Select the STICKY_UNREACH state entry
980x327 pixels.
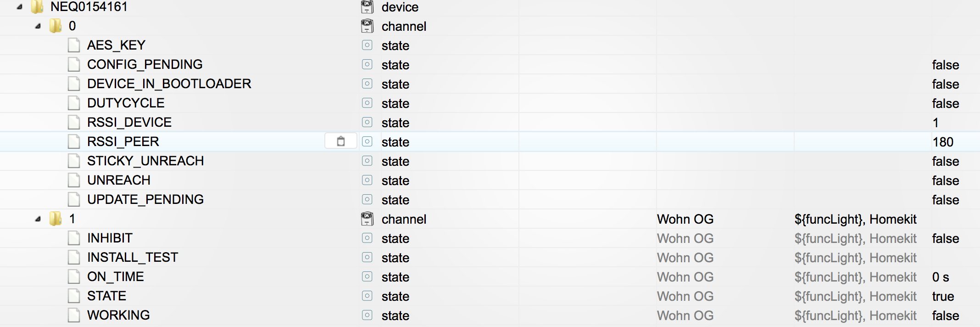(x=145, y=161)
